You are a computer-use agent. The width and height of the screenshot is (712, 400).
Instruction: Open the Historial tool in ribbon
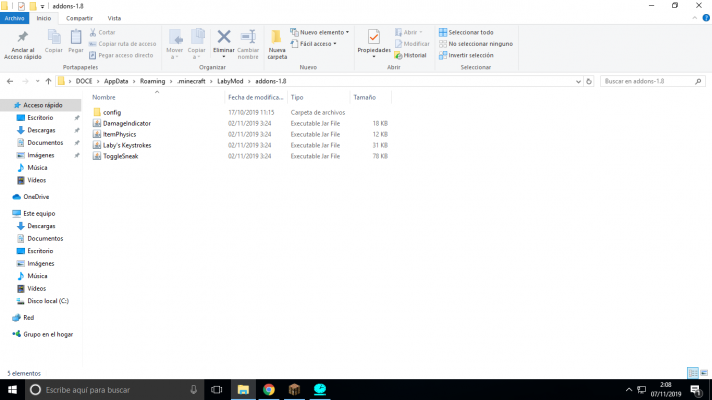[413, 55]
